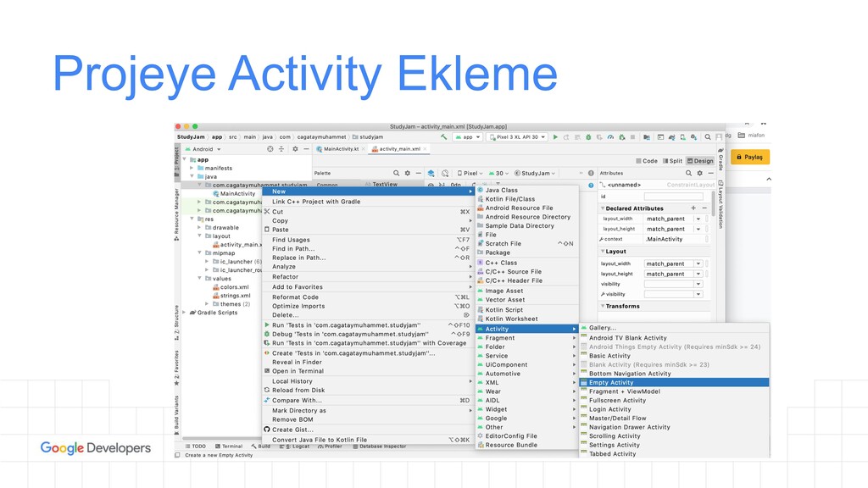The height and width of the screenshot is (488, 868).
Task: Close the activity_main.xml editor tab
Action: click(x=426, y=149)
